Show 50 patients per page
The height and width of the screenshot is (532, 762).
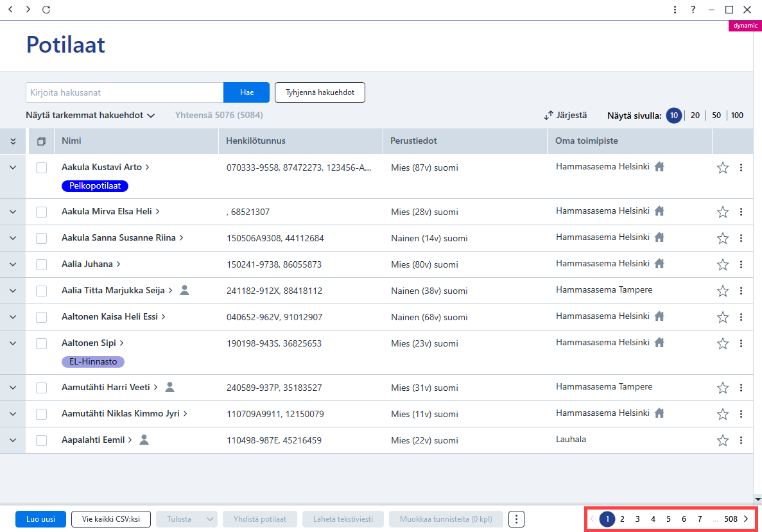(x=716, y=115)
